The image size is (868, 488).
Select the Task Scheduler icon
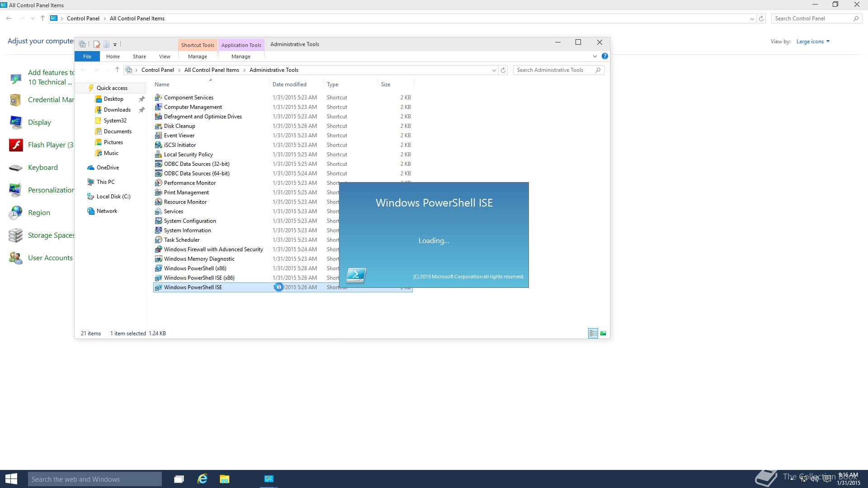[x=158, y=240]
